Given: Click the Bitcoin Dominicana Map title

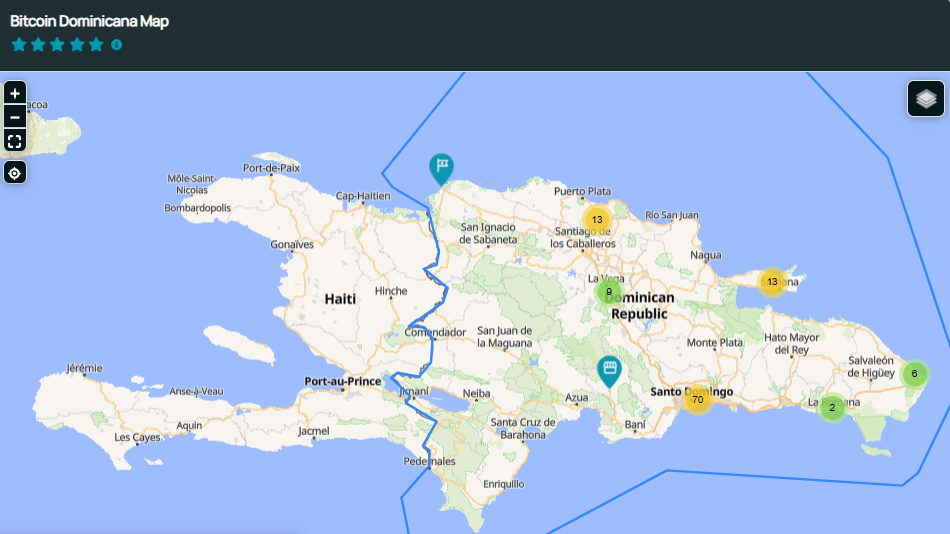Looking at the screenshot, I should point(89,21).
